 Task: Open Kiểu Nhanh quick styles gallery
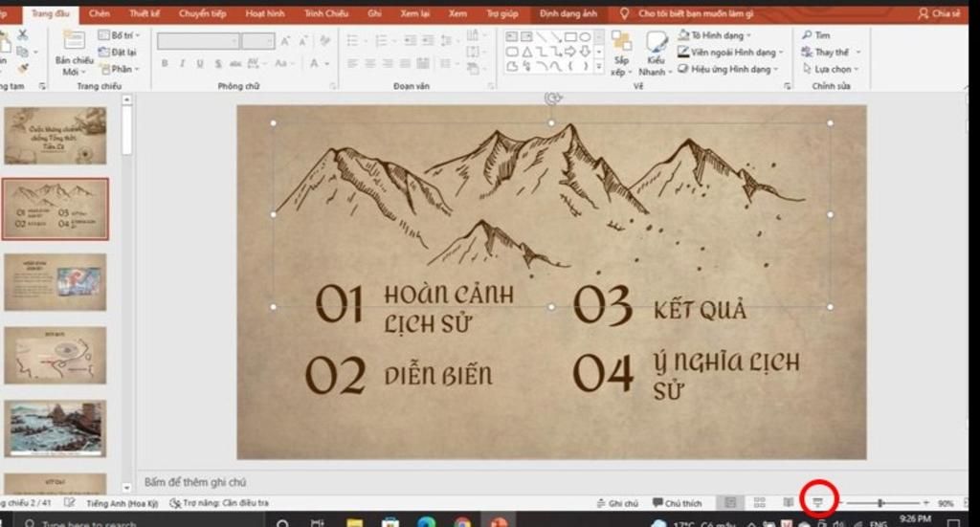click(x=656, y=54)
